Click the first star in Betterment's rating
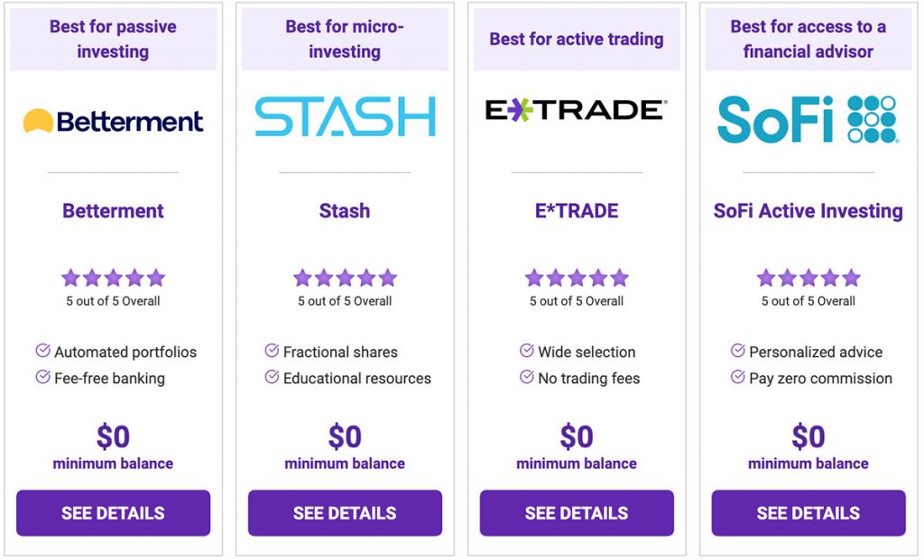924x560 pixels. (x=71, y=278)
